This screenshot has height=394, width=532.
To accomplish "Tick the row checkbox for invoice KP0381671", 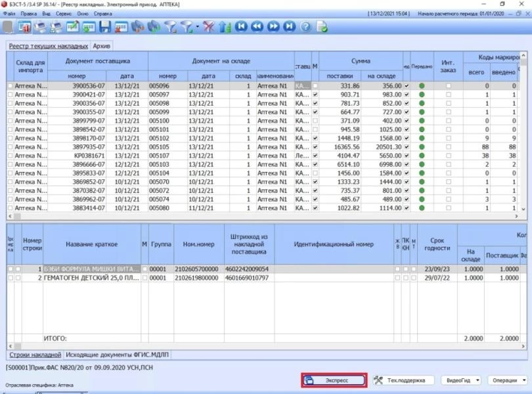I will (x=10, y=156).
